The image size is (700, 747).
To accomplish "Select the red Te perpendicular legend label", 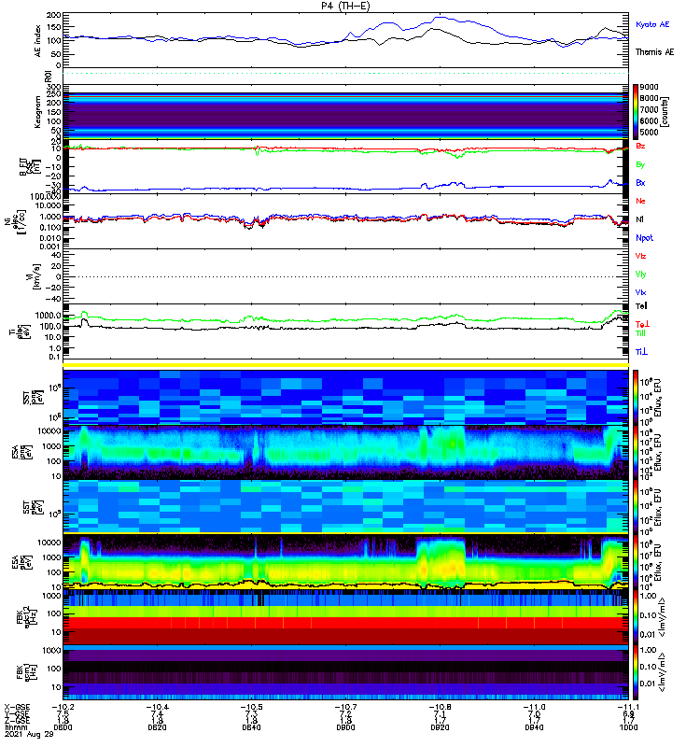I will point(642,324).
